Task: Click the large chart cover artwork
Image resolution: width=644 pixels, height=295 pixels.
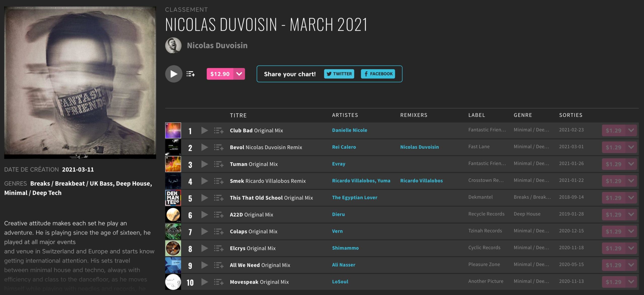Action: pyautogui.click(x=80, y=83)
